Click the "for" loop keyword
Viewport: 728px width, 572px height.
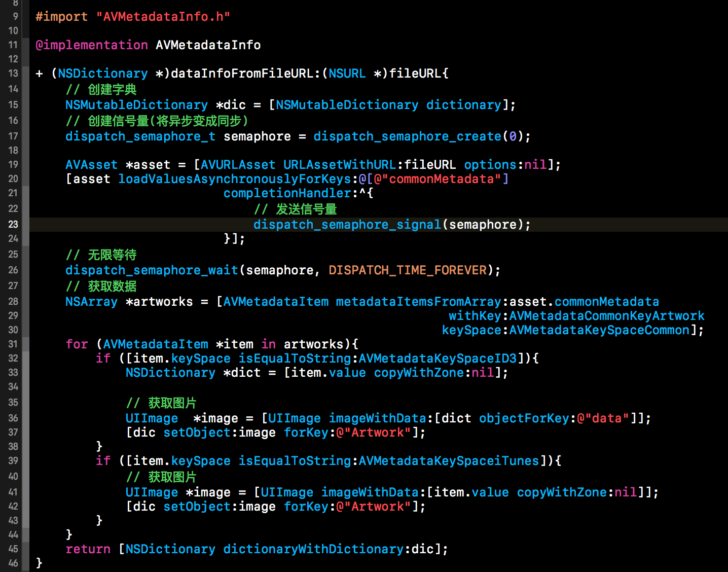point(77,344)
